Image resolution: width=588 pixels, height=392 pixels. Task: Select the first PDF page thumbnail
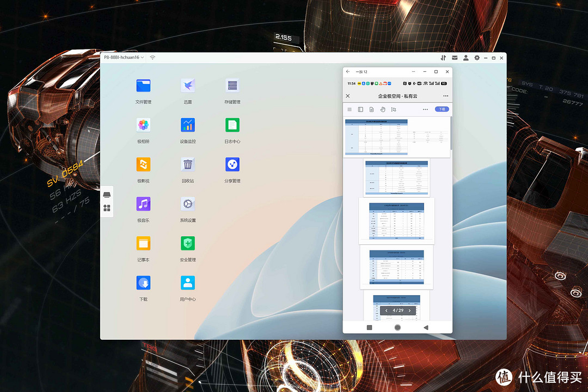397,137
